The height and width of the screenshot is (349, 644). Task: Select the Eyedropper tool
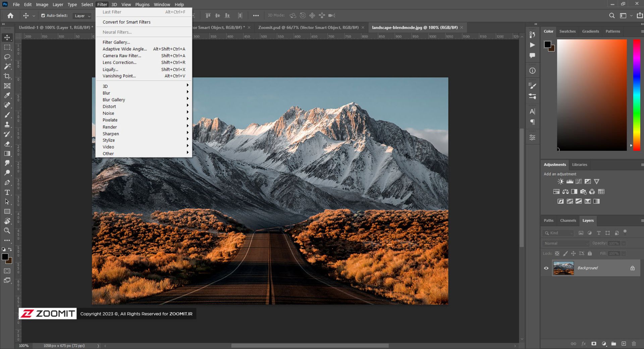pyautogui.click(x=7, y=96)
